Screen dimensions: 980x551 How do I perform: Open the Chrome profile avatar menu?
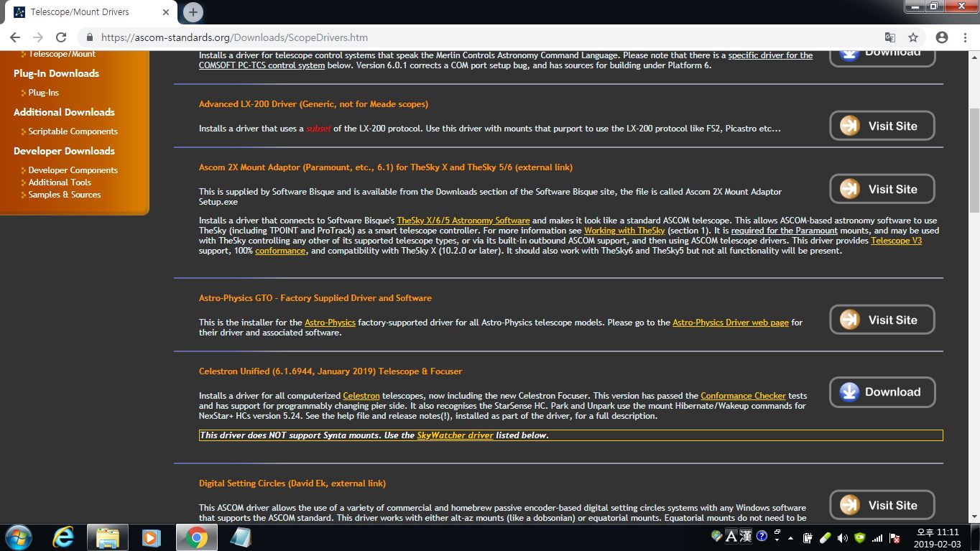click(942, 37)
